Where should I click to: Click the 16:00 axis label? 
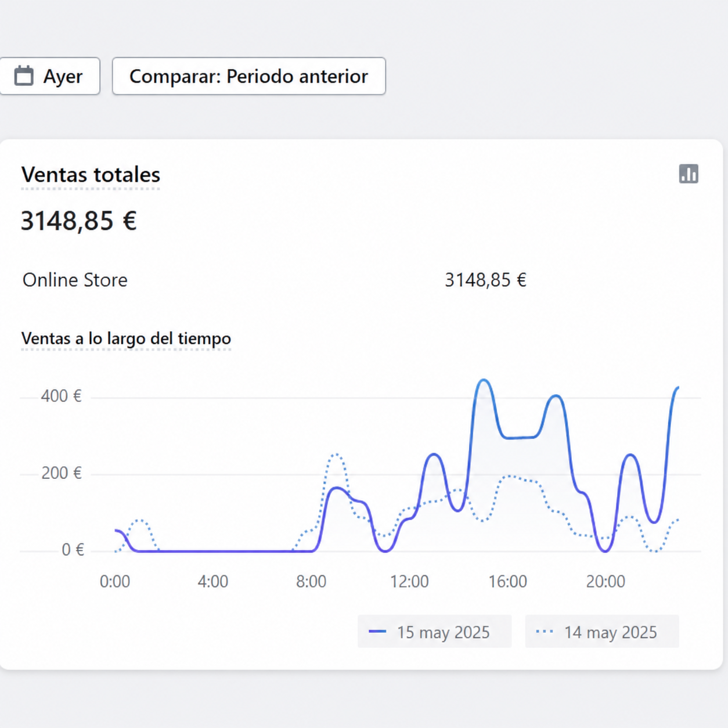[x=507, y=581]
